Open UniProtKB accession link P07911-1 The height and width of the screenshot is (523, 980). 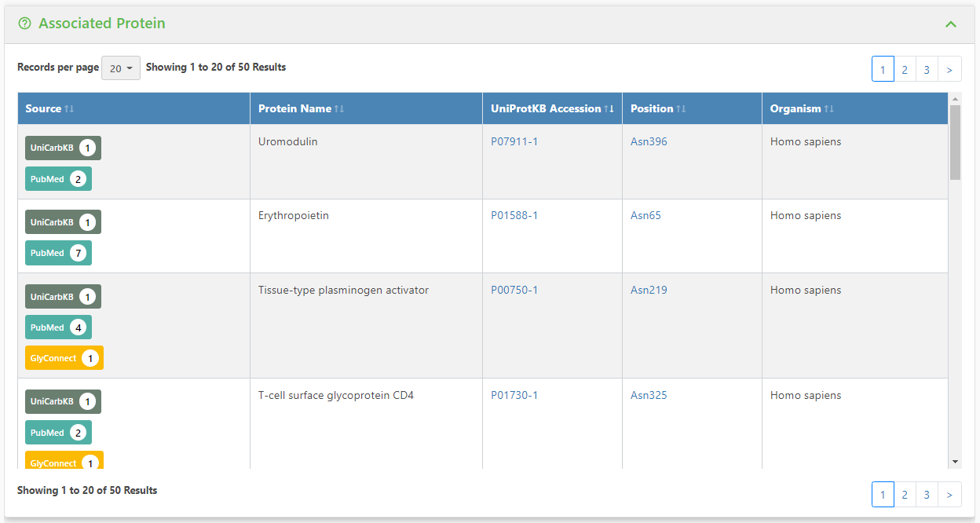[x=514, y=141]
